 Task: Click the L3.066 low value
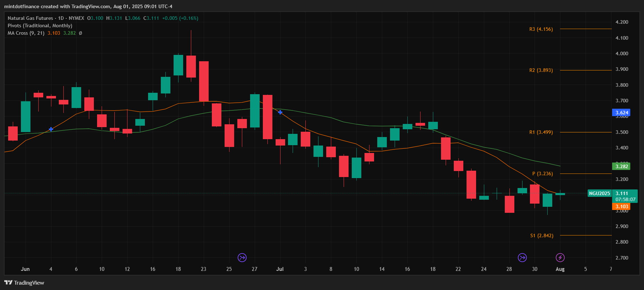click(x=132, y=18)
